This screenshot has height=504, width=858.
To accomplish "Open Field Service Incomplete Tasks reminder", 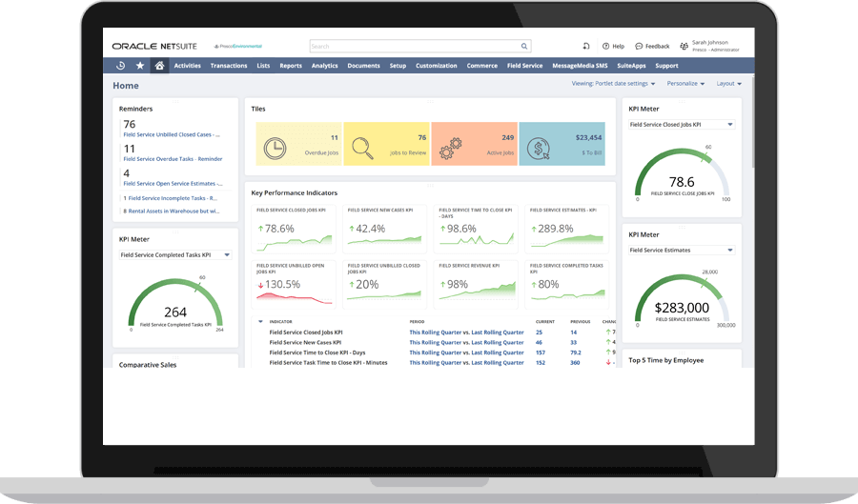I will [171, 198].
